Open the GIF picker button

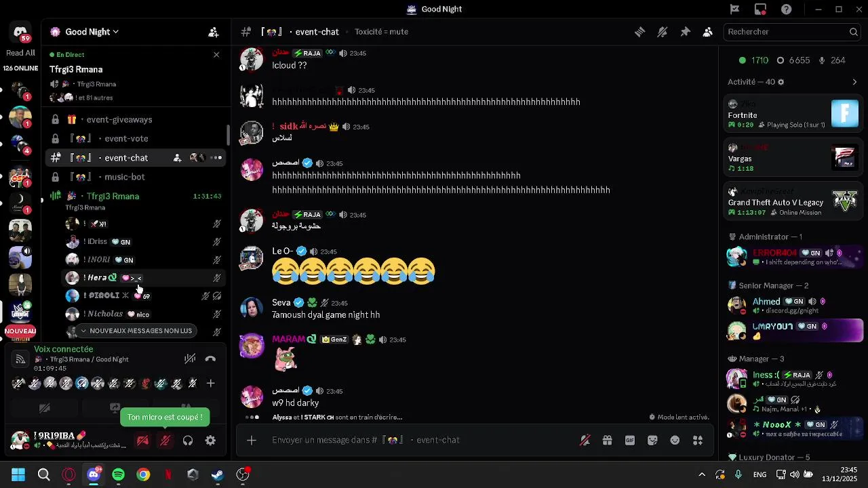point(630,441)
